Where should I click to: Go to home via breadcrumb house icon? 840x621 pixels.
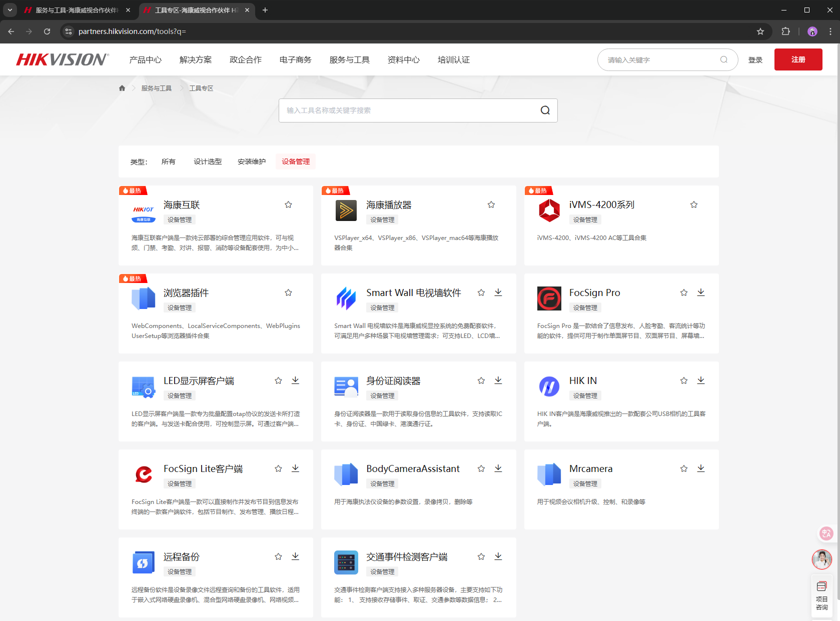pos(122,88)
